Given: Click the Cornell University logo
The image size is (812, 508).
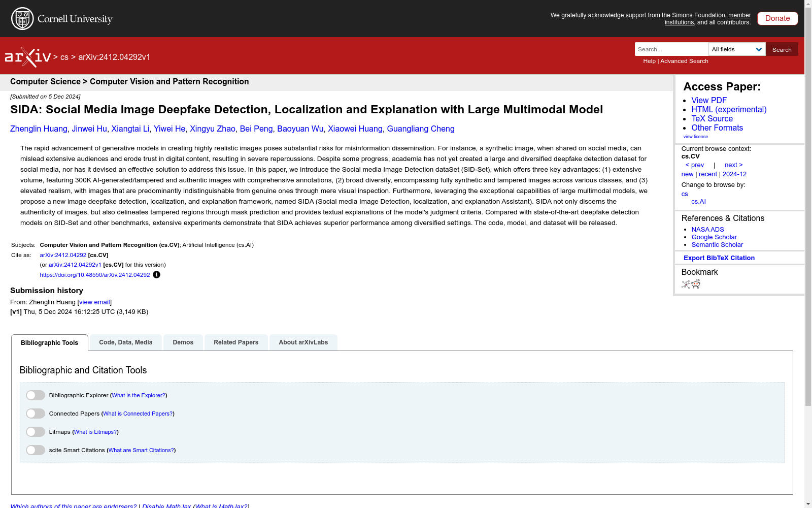Looking at the screenshot, I should point(62,19).
